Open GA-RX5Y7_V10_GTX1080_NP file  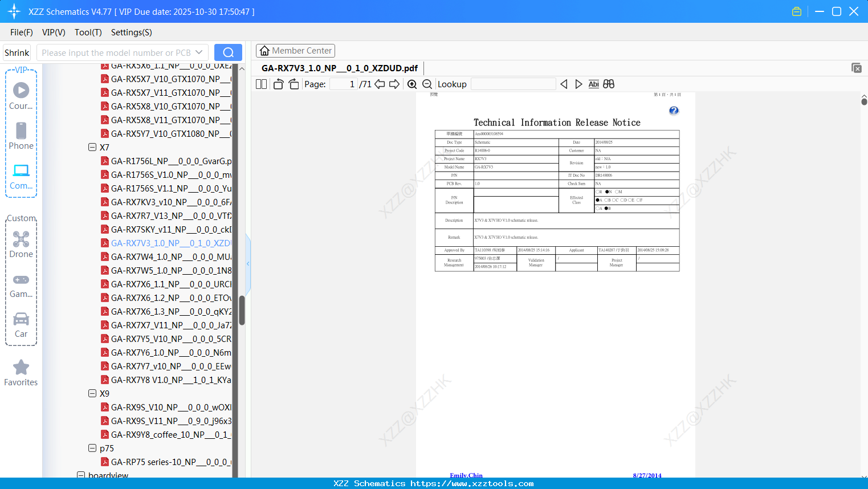coord(166,133)
